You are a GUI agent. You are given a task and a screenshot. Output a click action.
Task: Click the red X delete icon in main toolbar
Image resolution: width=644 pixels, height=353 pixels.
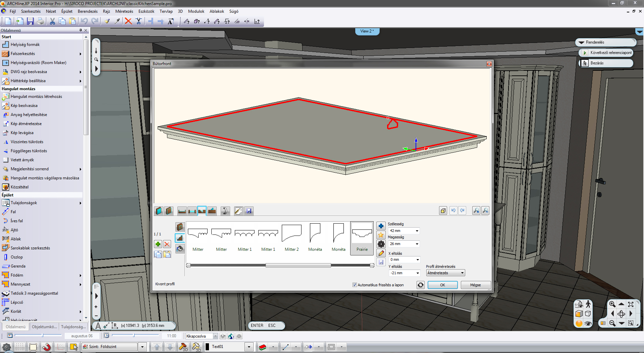[x=128, y=21]
